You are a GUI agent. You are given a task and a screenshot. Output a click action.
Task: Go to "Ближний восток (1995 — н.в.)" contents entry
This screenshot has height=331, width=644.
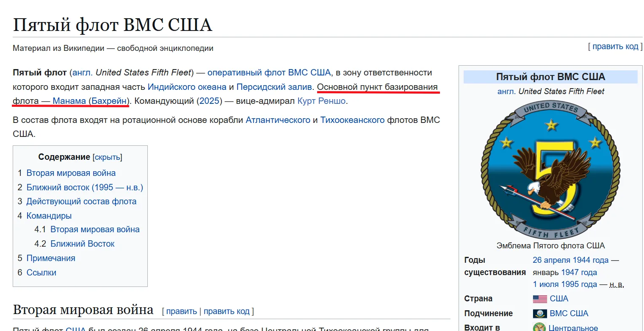(85, 187)
